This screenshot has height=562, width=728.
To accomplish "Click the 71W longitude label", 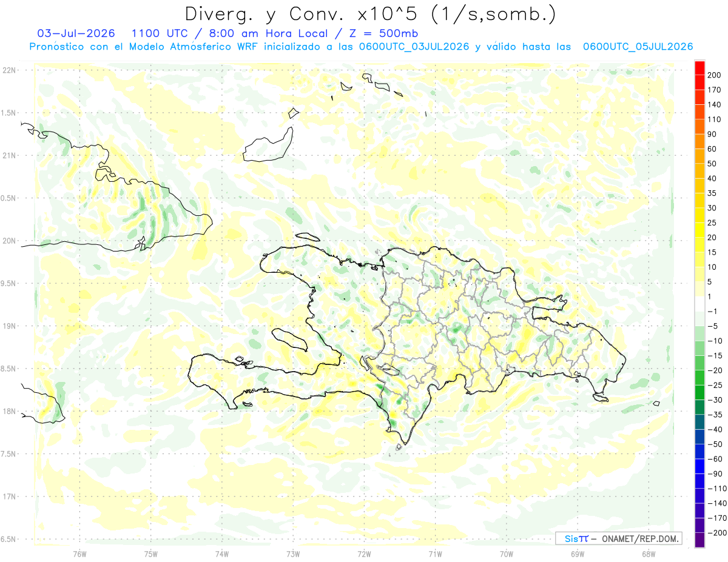I will tap(435, 554).
